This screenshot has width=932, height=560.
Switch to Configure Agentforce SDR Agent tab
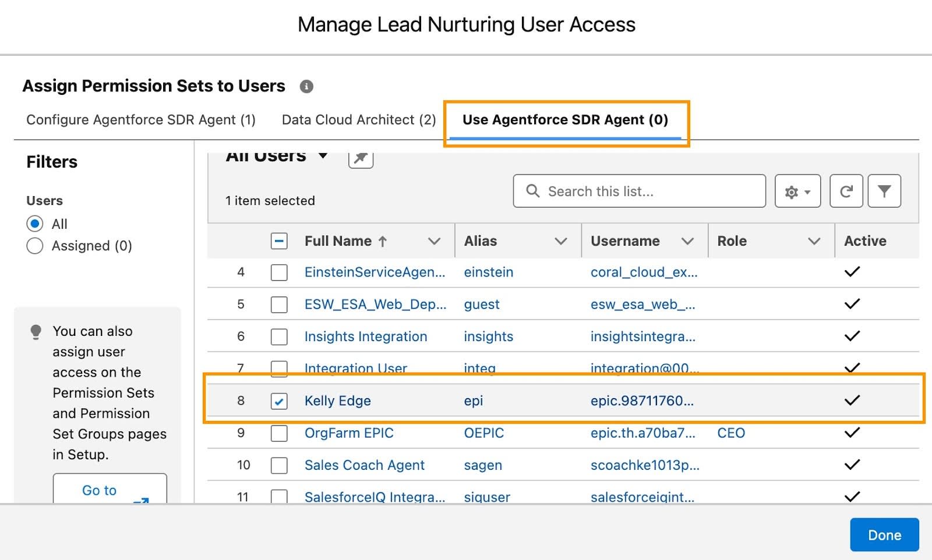[140, 120]
